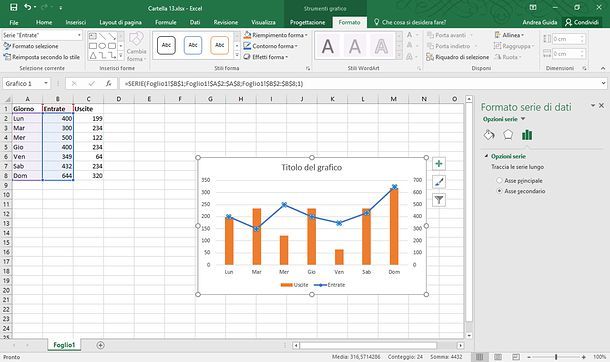Select the gray WordArt A style
This screenshot has height=362, width=610.
pos(355,47)
